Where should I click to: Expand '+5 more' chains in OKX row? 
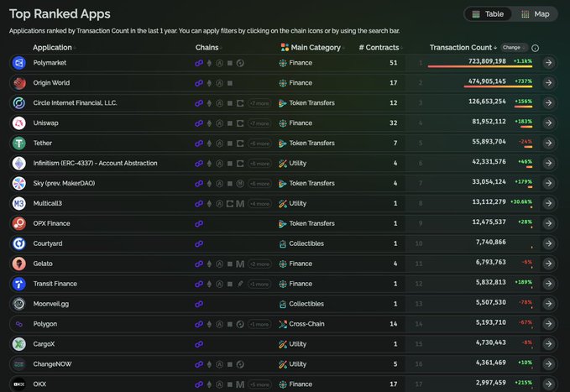click(x=259, y=384)
